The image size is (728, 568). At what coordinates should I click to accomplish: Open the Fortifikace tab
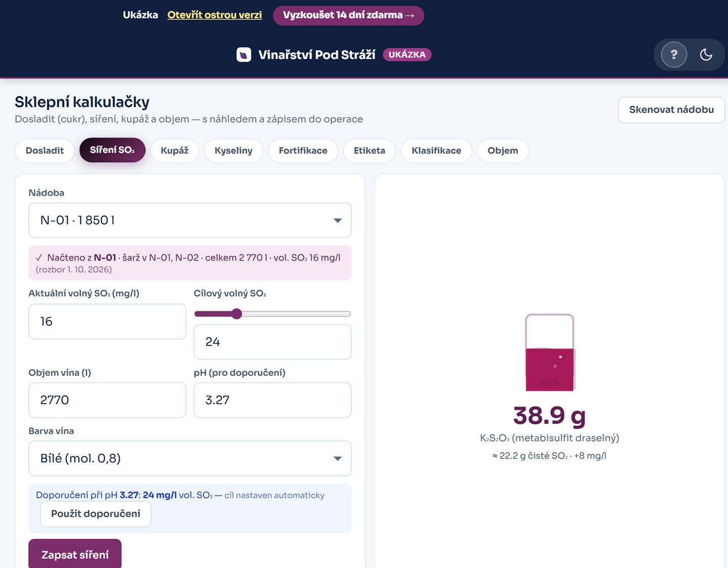303,151
